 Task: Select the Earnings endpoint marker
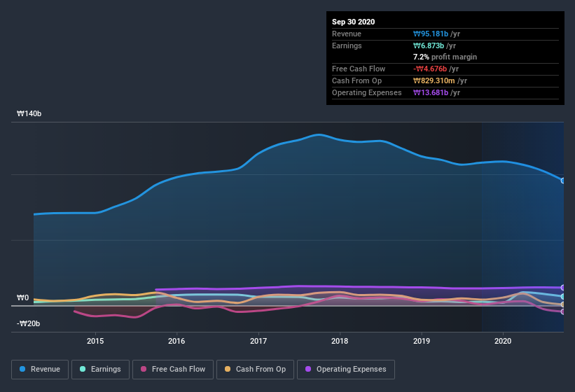point(563,296)
